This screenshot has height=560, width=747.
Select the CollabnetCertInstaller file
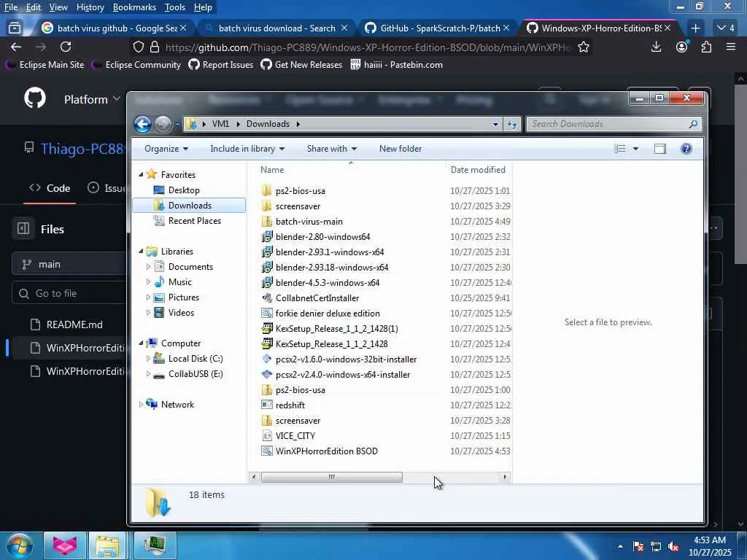(317, 298)
